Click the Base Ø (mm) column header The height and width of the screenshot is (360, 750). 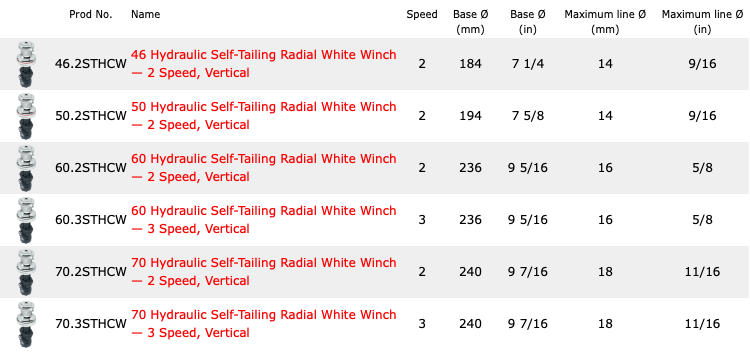[x=471, y=22]
